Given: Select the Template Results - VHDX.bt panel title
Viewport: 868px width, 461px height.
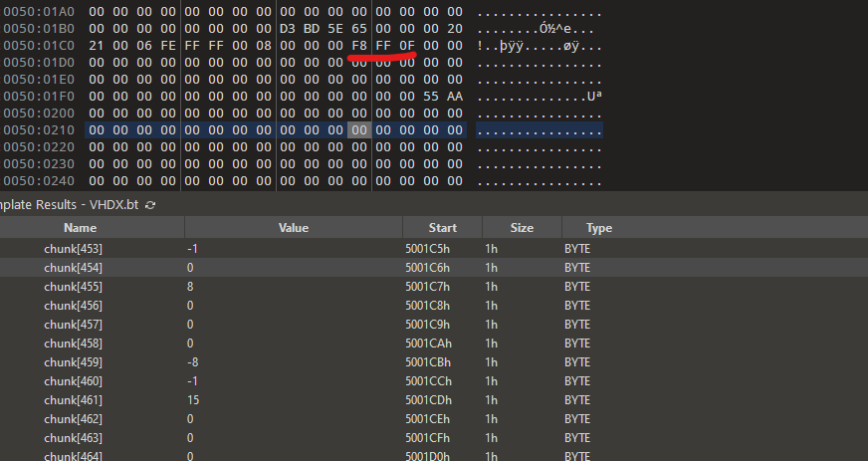Looking at the screenshot, I should 70,204.
